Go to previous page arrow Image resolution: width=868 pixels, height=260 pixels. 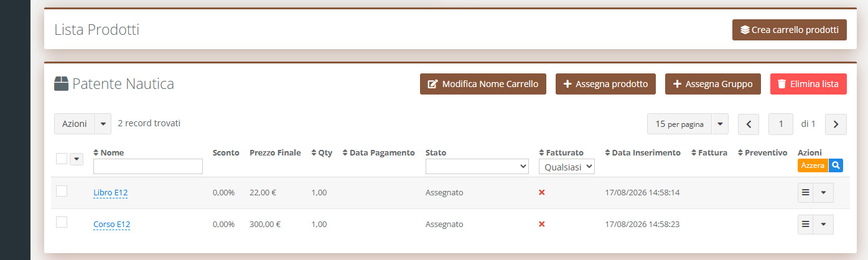749,124
